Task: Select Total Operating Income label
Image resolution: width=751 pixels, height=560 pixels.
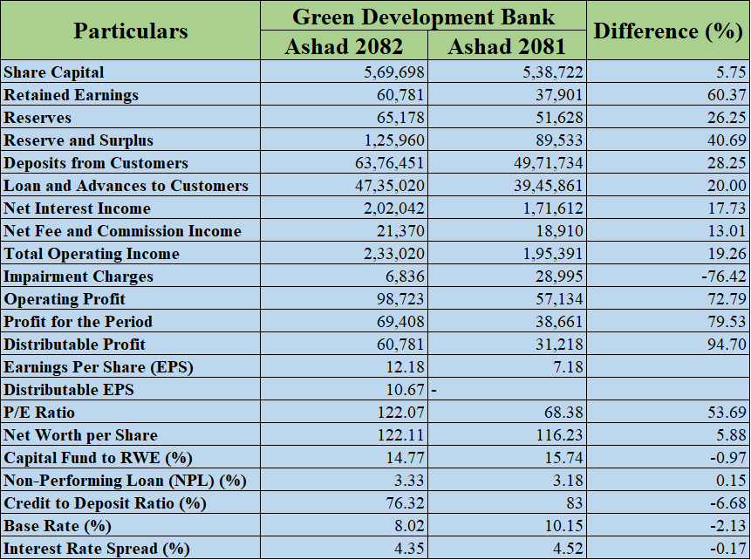Action: [x=92, y=254]
